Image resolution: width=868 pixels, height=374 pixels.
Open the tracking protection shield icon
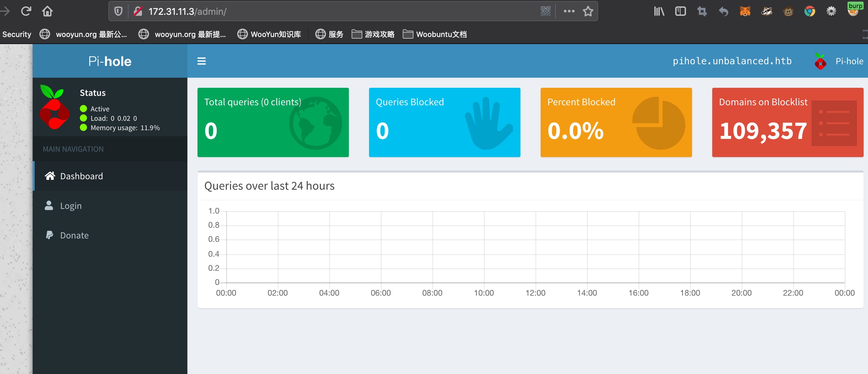[x=118, y=11]
